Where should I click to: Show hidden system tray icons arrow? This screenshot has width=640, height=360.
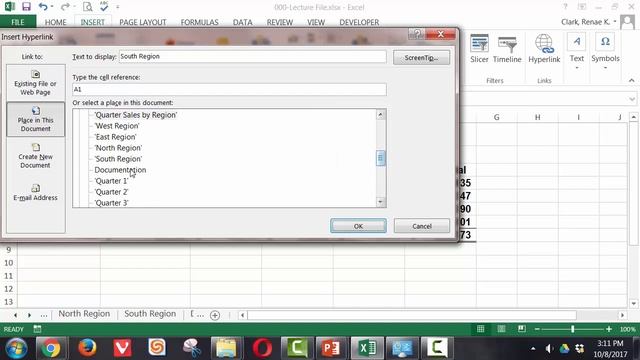click(x=533, y=349)
